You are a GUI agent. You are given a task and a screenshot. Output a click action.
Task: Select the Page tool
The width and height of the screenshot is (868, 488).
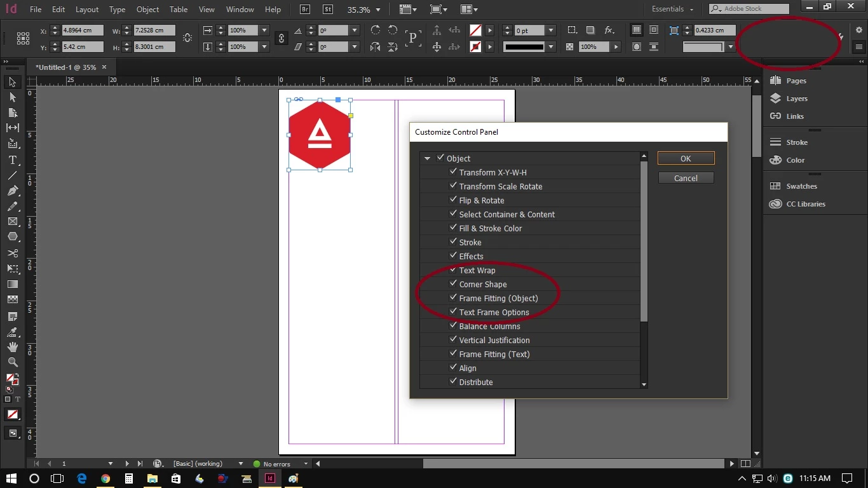coord(12,112)
